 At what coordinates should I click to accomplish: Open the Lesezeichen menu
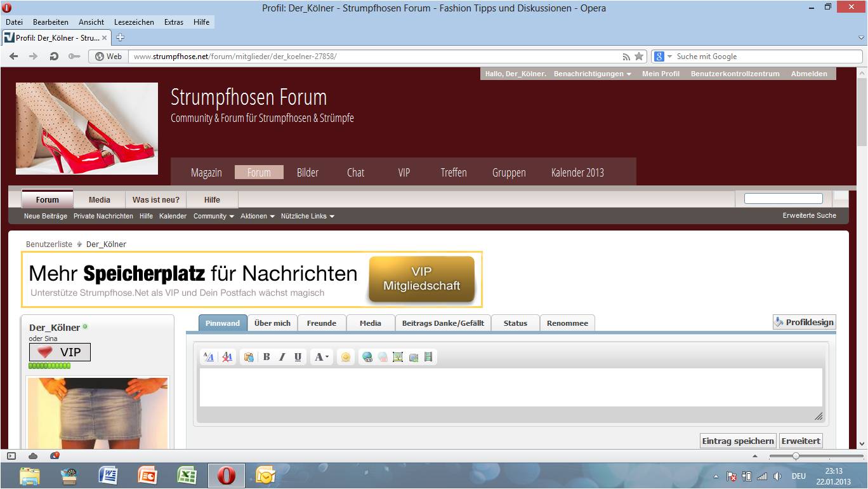[x=135, y=22]
